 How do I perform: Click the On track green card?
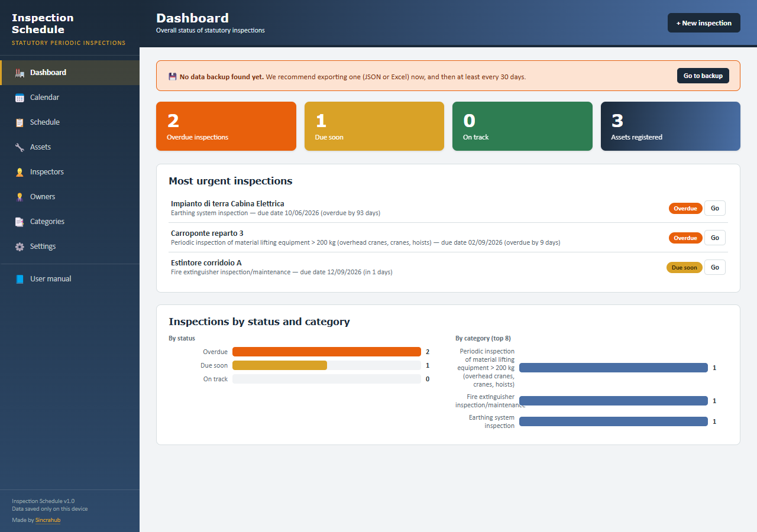pyautogui.click(x=522, y=126)
